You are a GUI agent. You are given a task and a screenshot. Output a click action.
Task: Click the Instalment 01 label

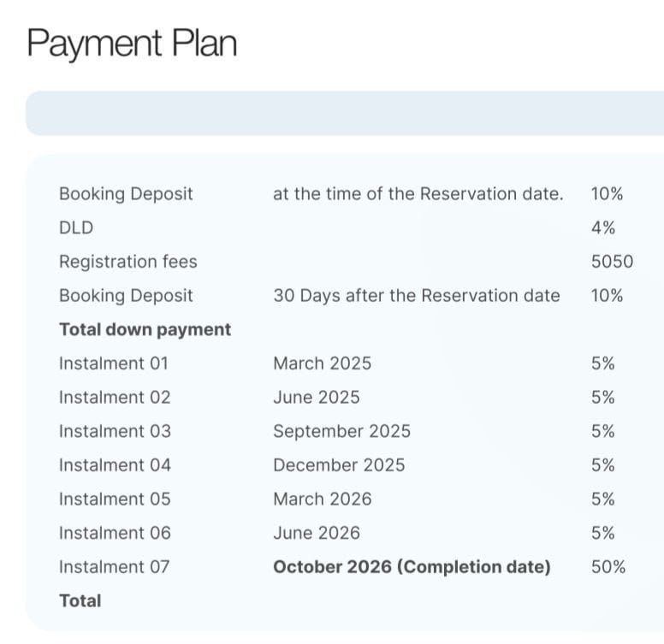point(114,363)
